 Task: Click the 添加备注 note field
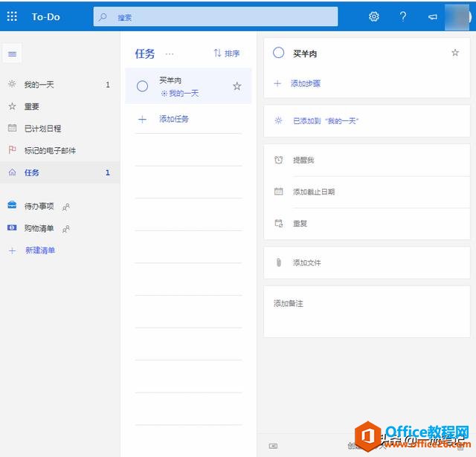[x=366, y=312]
